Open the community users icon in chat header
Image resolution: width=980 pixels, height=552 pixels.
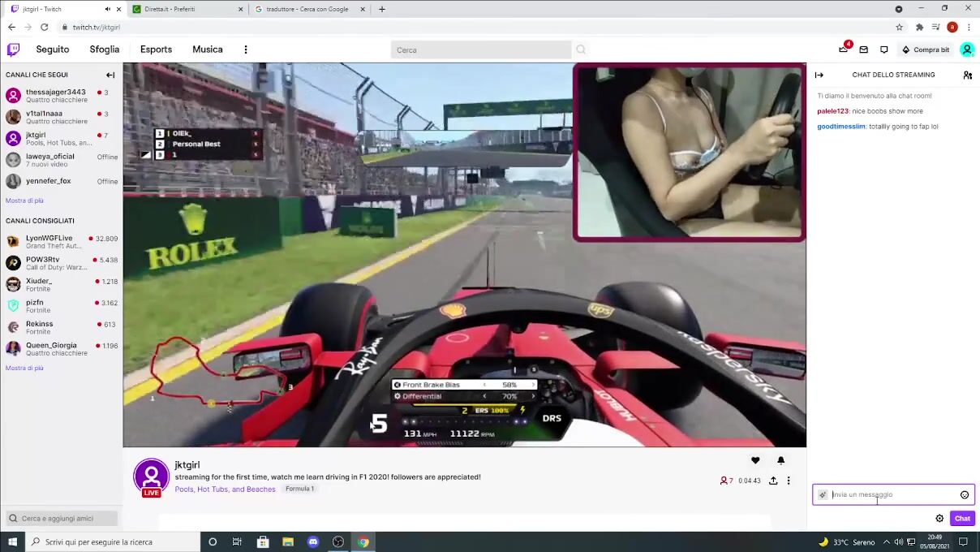(967, 75)
